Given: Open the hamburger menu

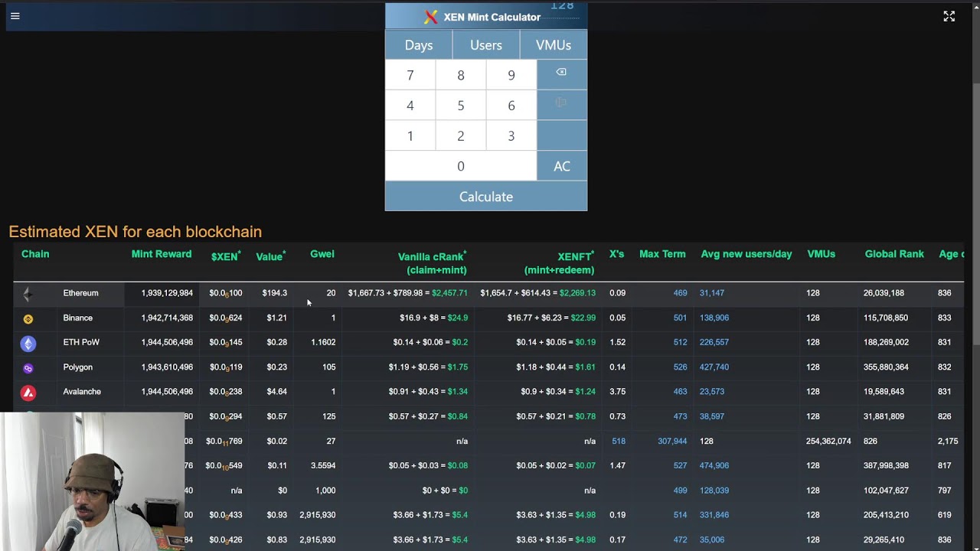Looking at the screenshot, I should click(15, 16).
